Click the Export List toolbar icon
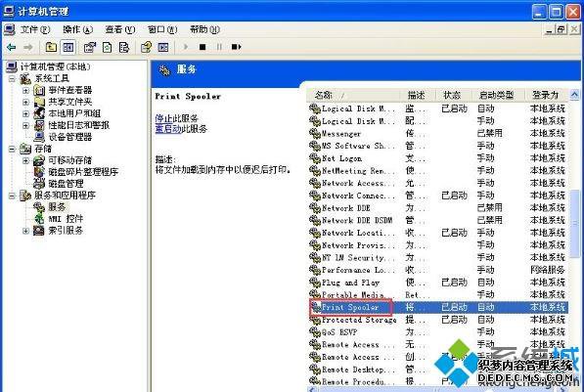 (124, 47)
